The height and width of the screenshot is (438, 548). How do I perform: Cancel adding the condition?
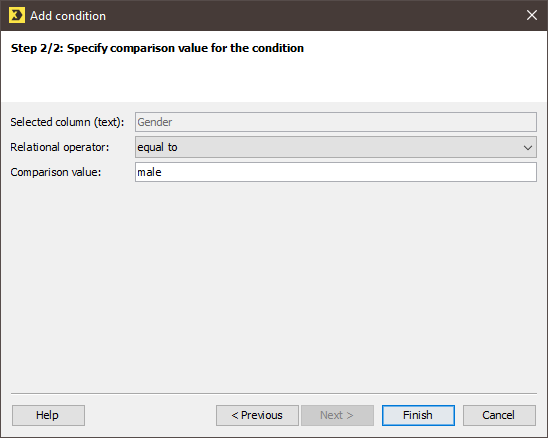tap(499, 415)
